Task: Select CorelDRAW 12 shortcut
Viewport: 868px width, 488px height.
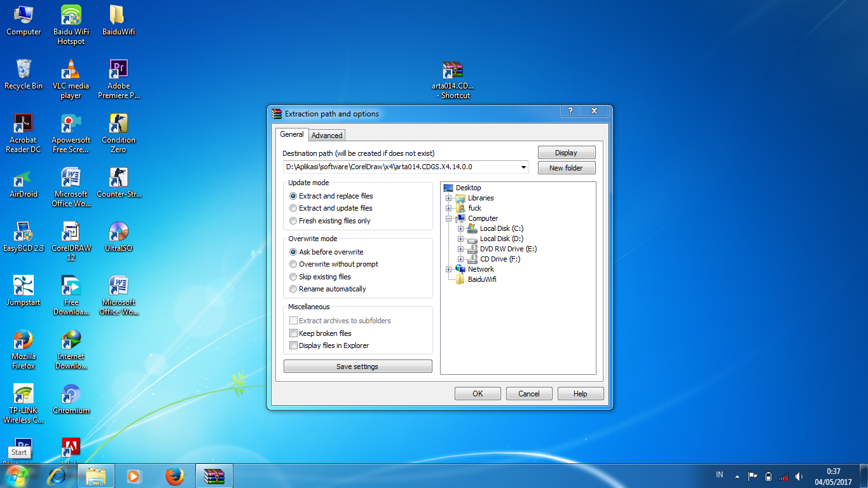Action: click(x=71, y=241)
